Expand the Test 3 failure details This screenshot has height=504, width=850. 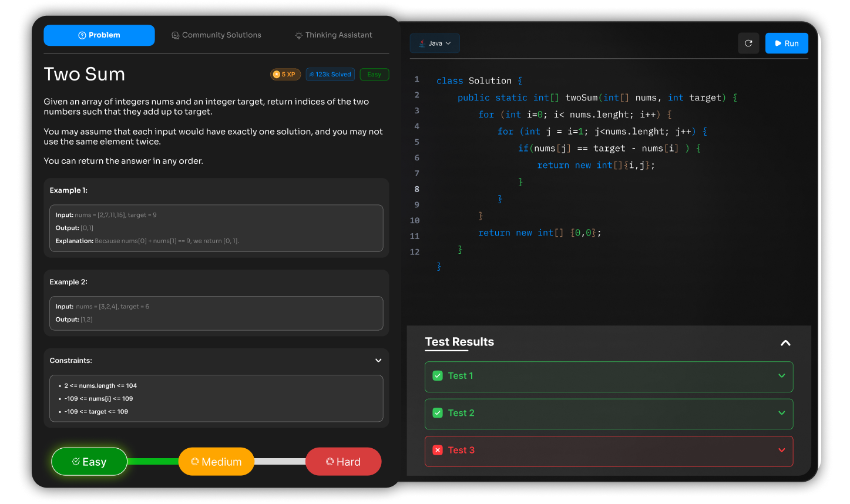(781, 450)
